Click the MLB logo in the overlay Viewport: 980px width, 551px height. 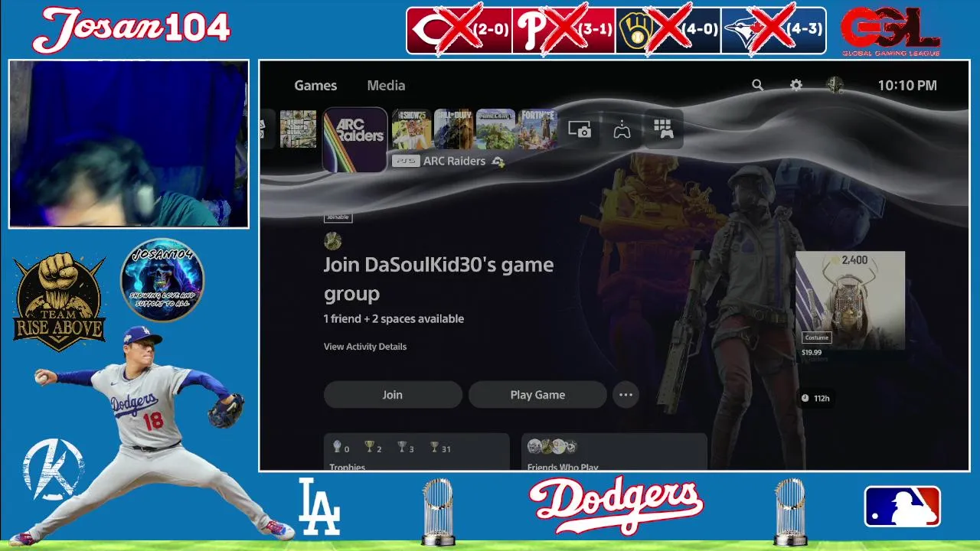coord(903,507)
